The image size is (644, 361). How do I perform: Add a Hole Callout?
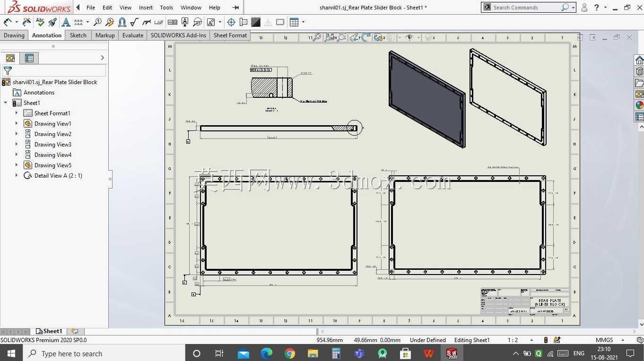pos(159,22)
